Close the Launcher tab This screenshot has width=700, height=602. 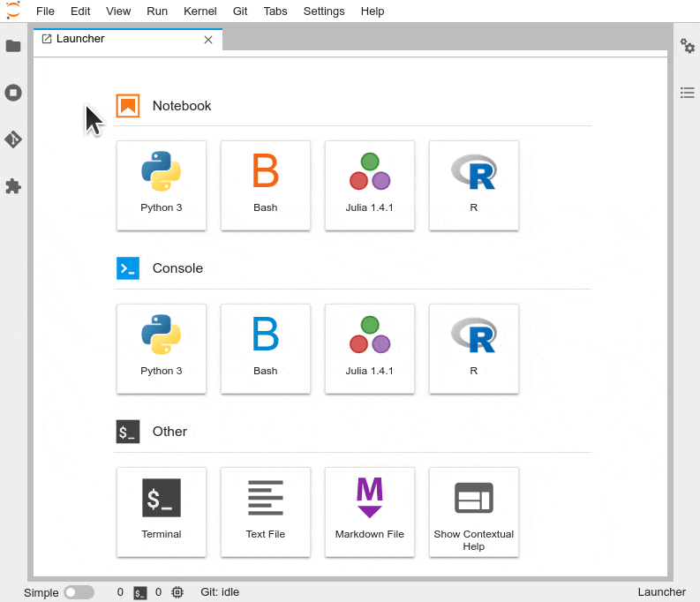click(x=208, y=40)
